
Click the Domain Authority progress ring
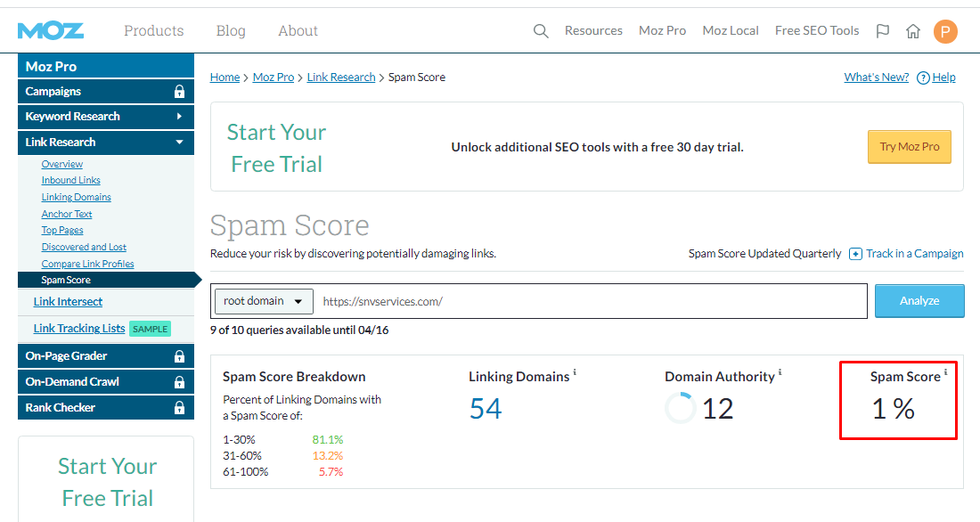680,408
